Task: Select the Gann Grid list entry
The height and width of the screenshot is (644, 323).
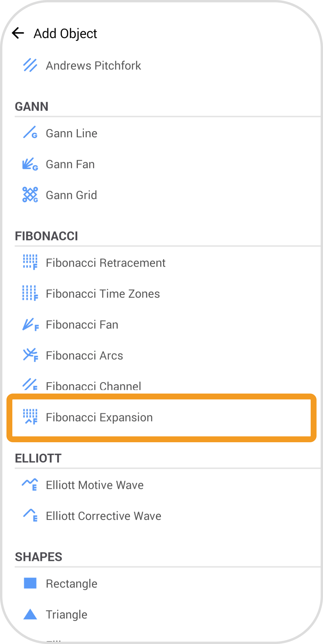Action: pyautogui.click(x=71, y=195)
